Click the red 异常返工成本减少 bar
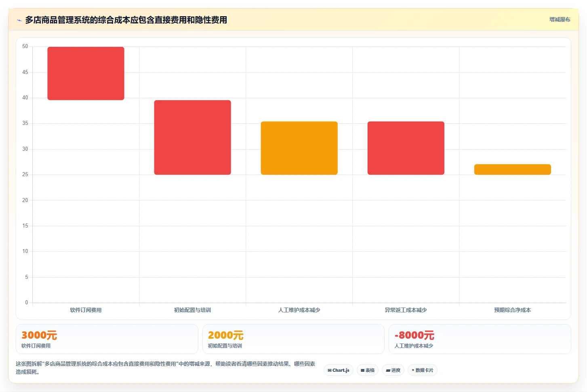This screenshot has width=587, height=392. click(406, 148)
